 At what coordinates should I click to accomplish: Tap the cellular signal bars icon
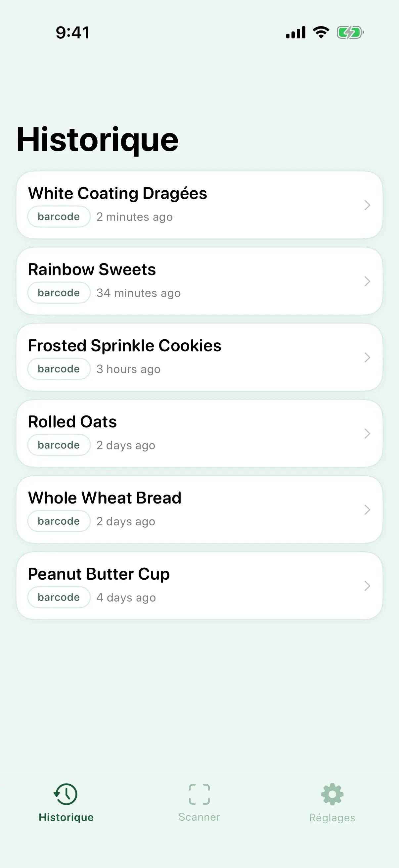[296, 33]
